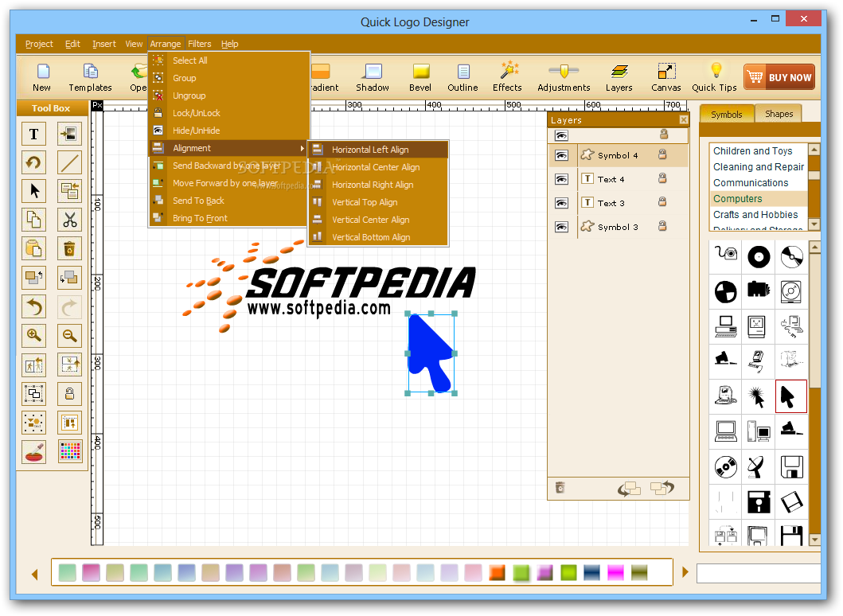The image size is (843, 616).
Task: Select Children and Toys category
Action: point(758,151)
